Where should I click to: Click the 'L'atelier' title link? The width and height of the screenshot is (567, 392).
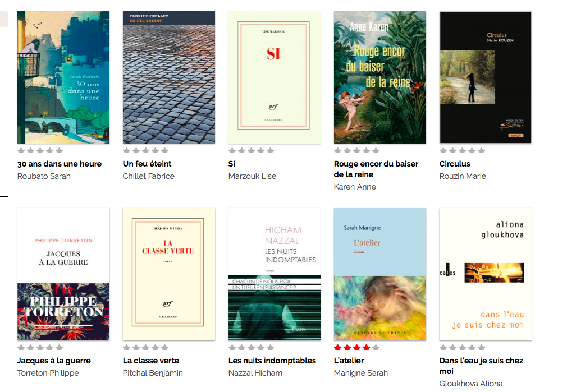click(349, 361)
